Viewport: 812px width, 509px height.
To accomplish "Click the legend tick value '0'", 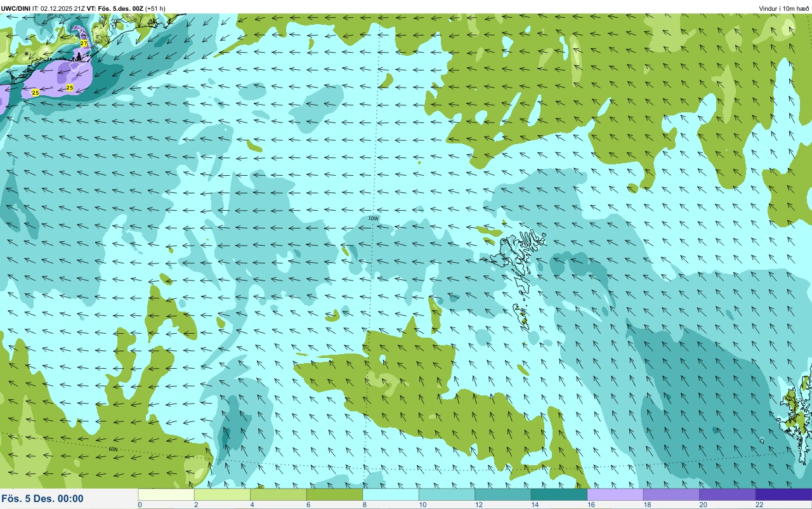I will pos(140,505).
